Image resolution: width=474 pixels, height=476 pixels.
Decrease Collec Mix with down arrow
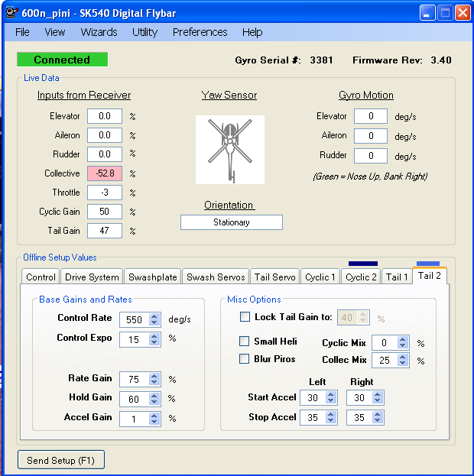(x=403, y=363)
